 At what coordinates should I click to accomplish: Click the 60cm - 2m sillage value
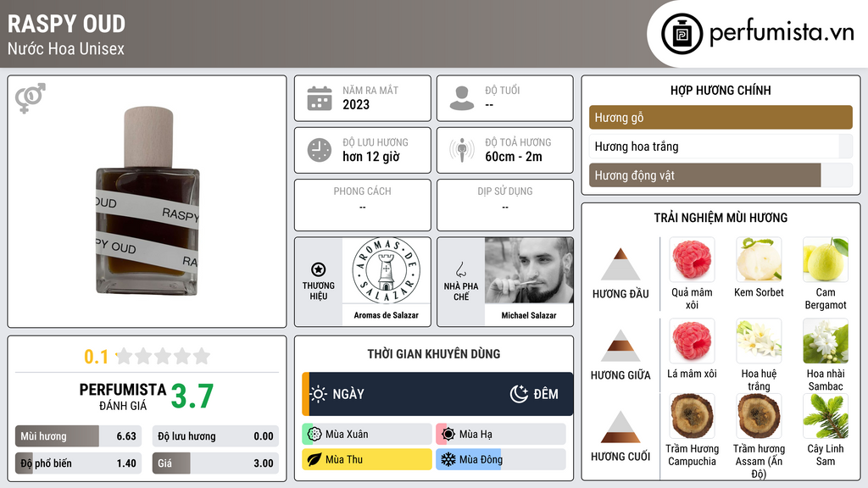click(x=514, y=157)
